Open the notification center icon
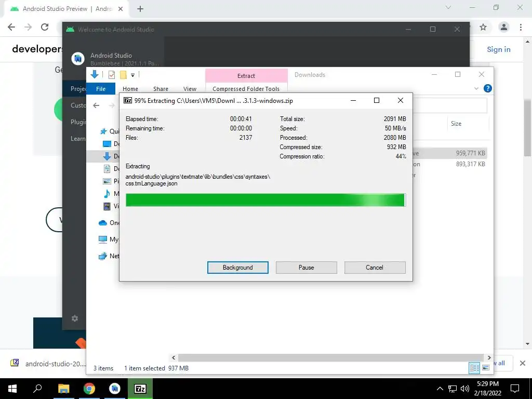532x399 pixels. [515, 389]
